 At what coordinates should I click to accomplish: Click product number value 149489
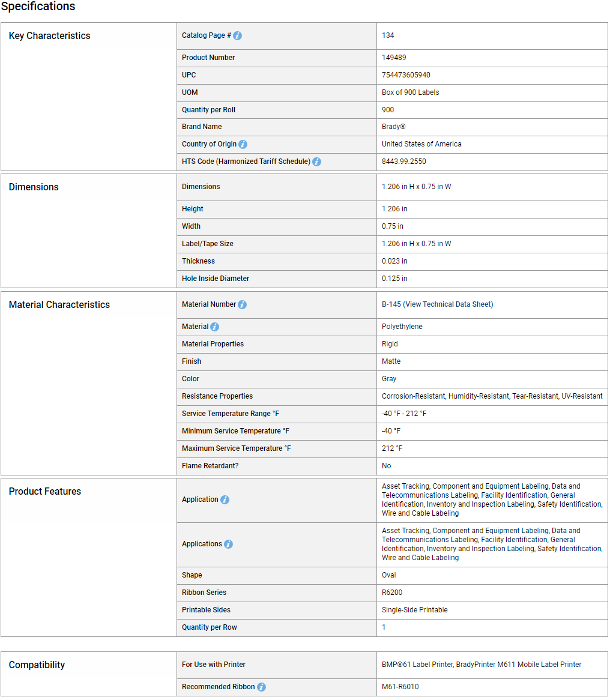394,58
